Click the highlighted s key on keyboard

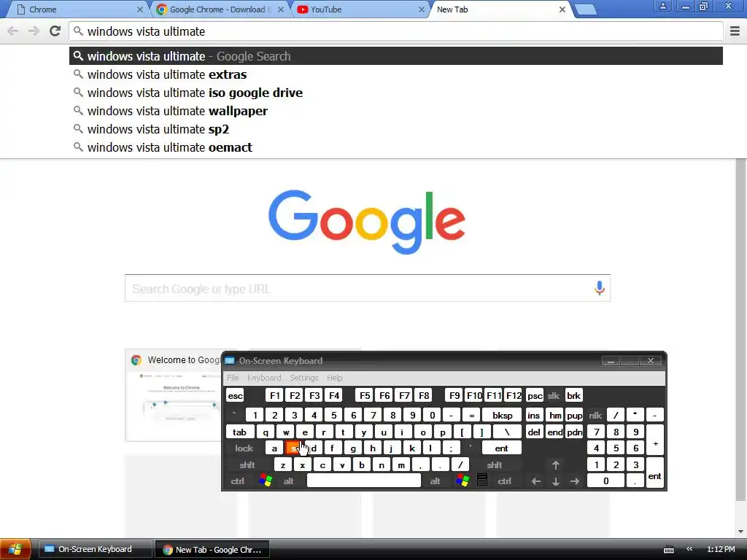(294, 448)
